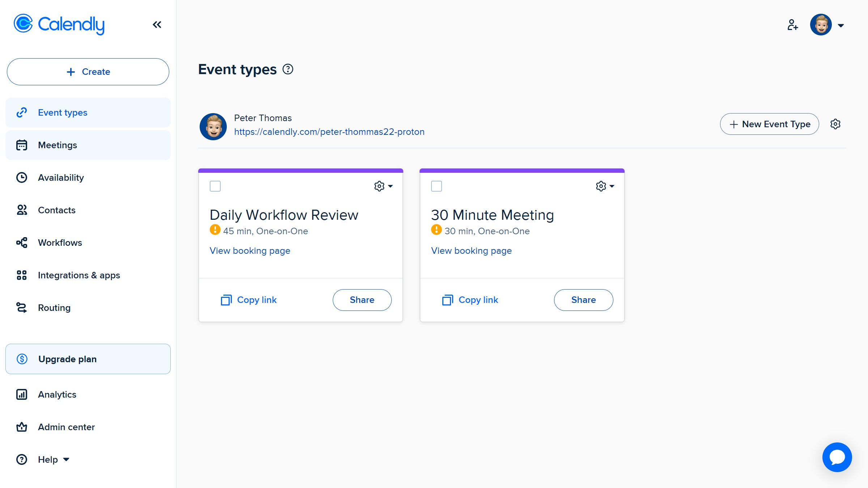Image resolution: width=868 pixels, height=488 pixels.
Task: Open the add teammates icon in header
Action: [x=793, y=25]
